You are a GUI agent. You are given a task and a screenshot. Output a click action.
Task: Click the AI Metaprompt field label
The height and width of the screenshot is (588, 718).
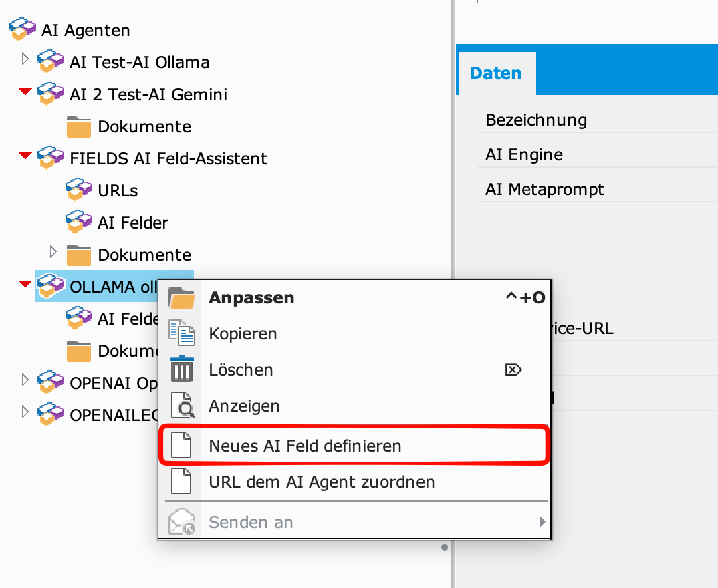[544, 190]
